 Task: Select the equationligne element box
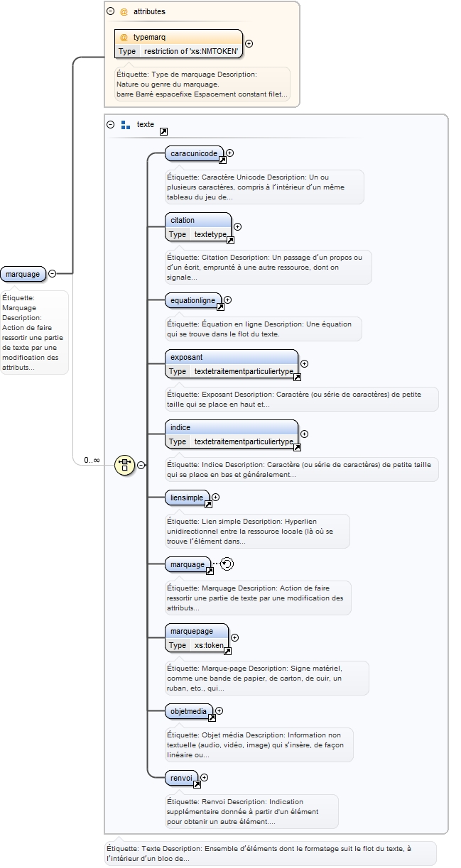click(192, 301)
